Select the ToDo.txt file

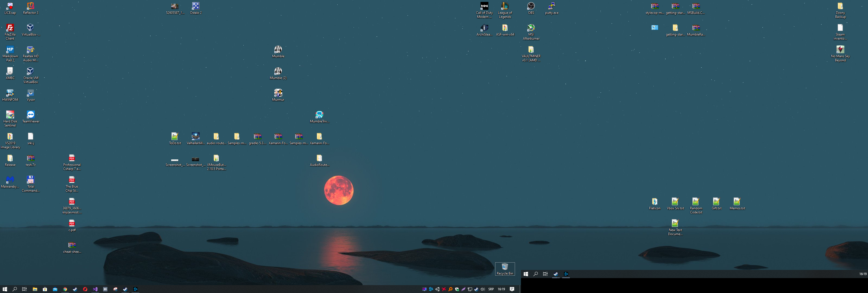click(174, 138)
